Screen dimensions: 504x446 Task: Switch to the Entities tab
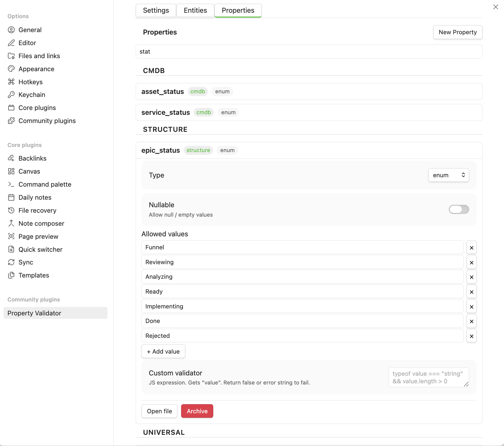click(195, 11)
